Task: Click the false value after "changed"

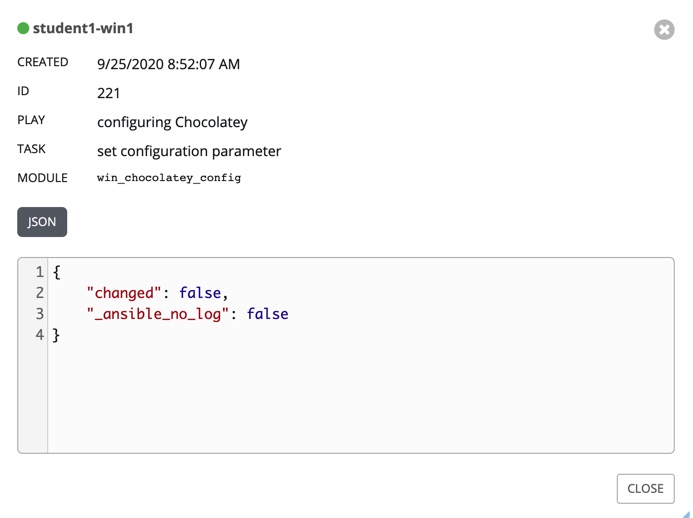Action: [201, 293]
